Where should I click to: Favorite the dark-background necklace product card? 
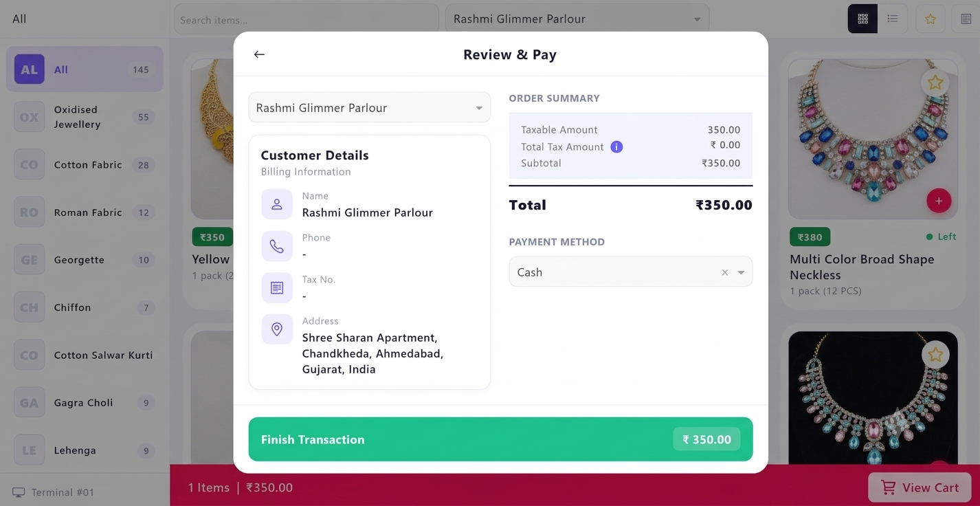pos(935,355)
